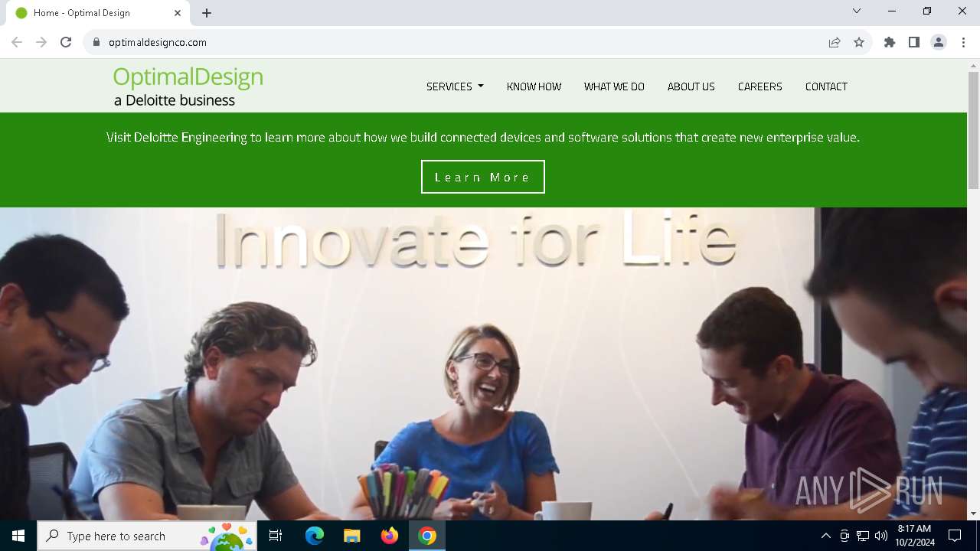Show hidden system tray icons

[x=825, y=536]
